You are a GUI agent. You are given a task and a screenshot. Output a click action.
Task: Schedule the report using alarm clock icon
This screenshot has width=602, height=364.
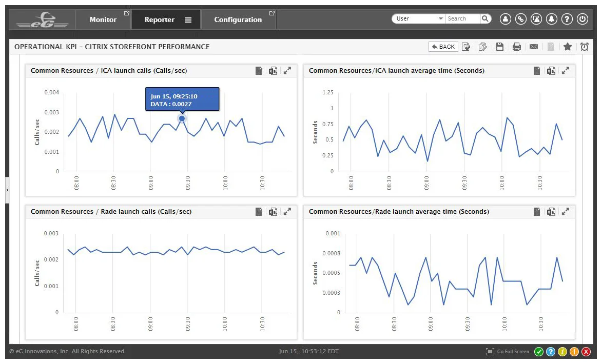click(x=585, y=47)
